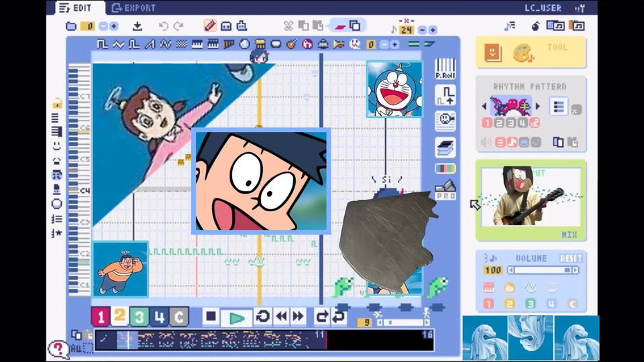Screen dimensions: 644x362
Task: Copy selection in top toolbar
Action: pyautogui.click(x=303, y=26)
